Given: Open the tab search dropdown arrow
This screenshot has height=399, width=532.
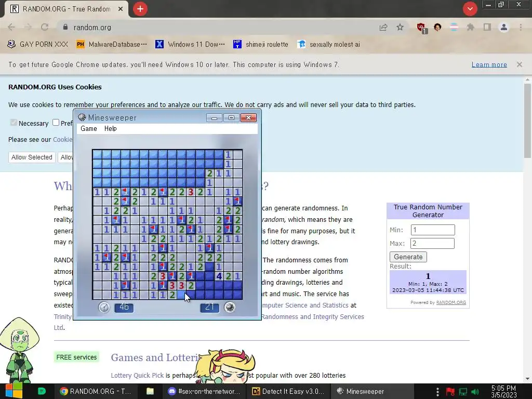Looking at the screenshot, I should [470, 9].
